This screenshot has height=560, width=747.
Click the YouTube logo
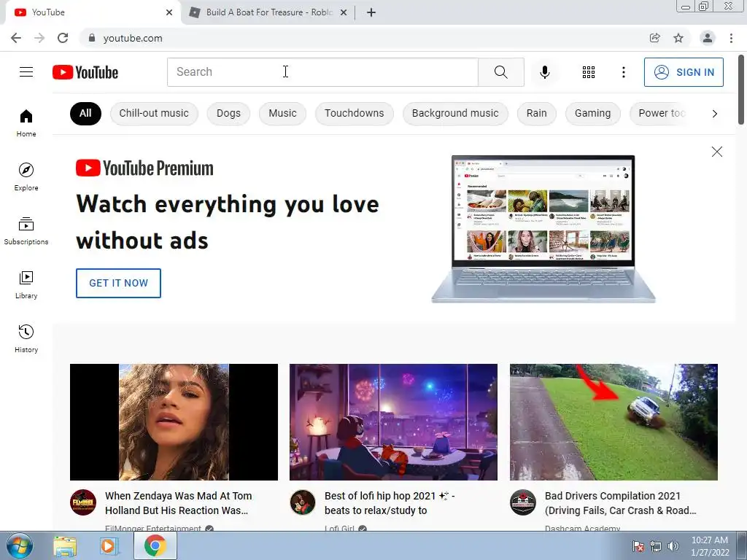85,72
